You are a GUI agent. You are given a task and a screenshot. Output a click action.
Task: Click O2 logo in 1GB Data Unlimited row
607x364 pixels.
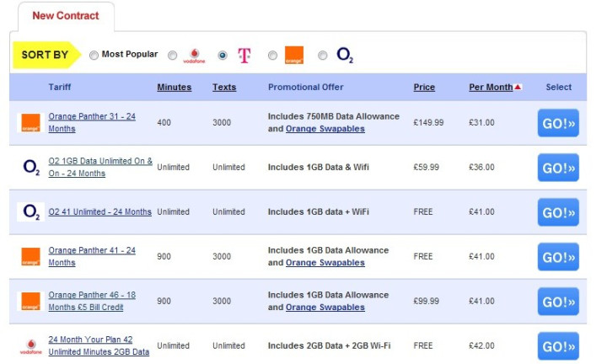pyautogui.click(x=31, y=167)
